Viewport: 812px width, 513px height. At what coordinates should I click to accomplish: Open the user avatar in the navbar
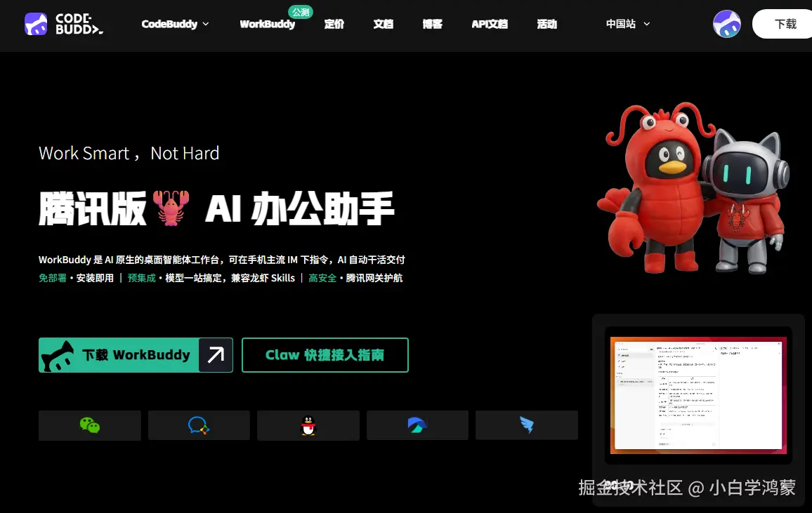[727, 24]
